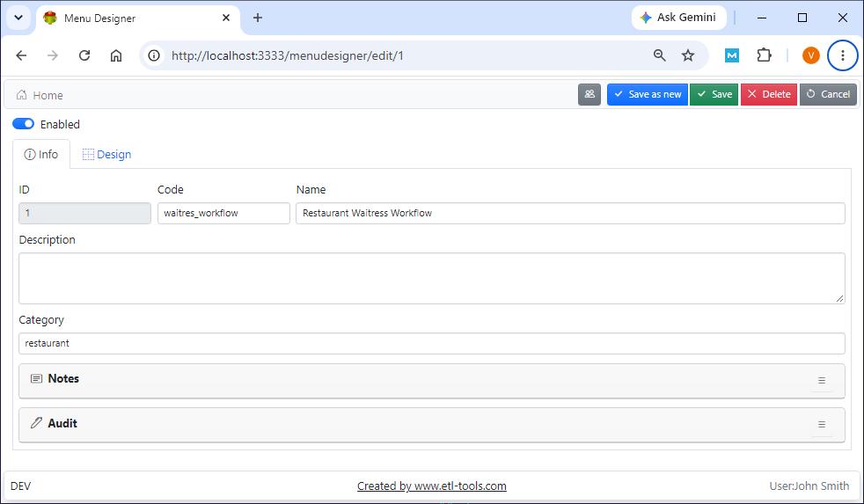Screen dimensions: 864x504
Task: Open Created by www.etl-tools.com link
Action: pos(431,486)
